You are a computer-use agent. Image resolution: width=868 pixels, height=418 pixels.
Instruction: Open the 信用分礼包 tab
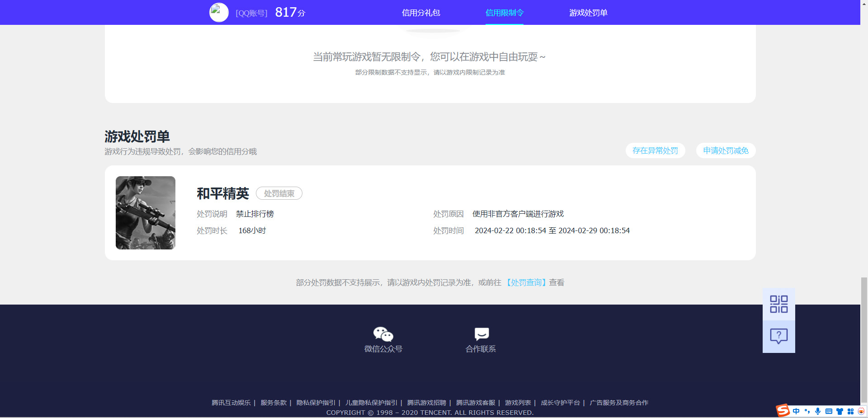point(421,13)
